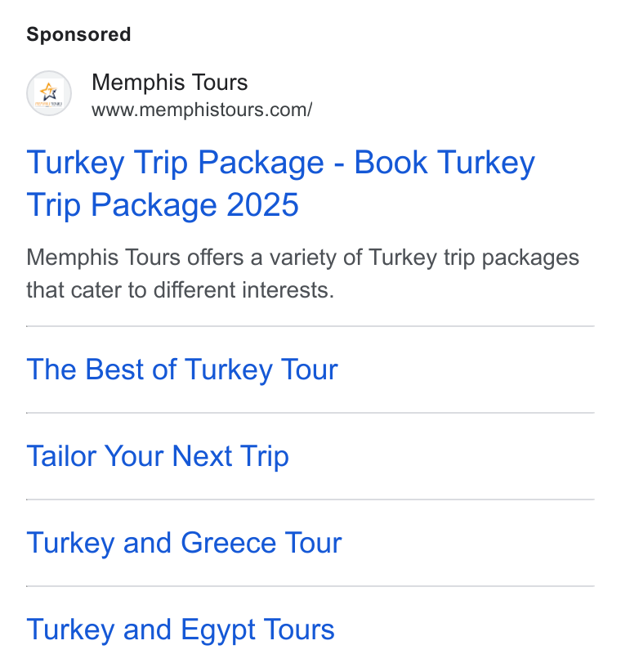Open the Memphis Tours advertiser name
621x672 pixels.
click(170, 83)
